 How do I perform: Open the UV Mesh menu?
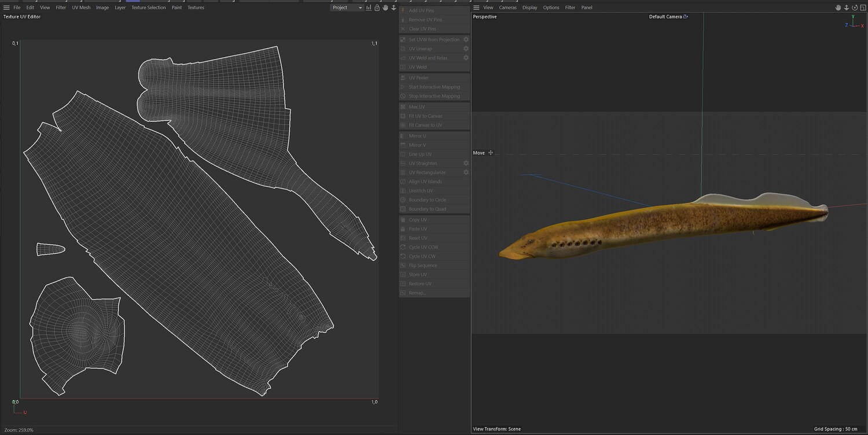click(x=81, y=8)
